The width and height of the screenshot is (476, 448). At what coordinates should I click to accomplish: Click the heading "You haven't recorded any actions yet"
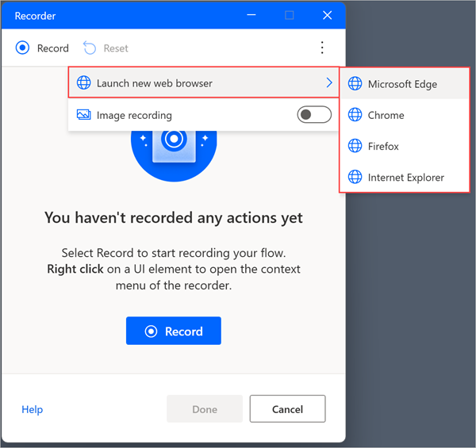[174, 218]
